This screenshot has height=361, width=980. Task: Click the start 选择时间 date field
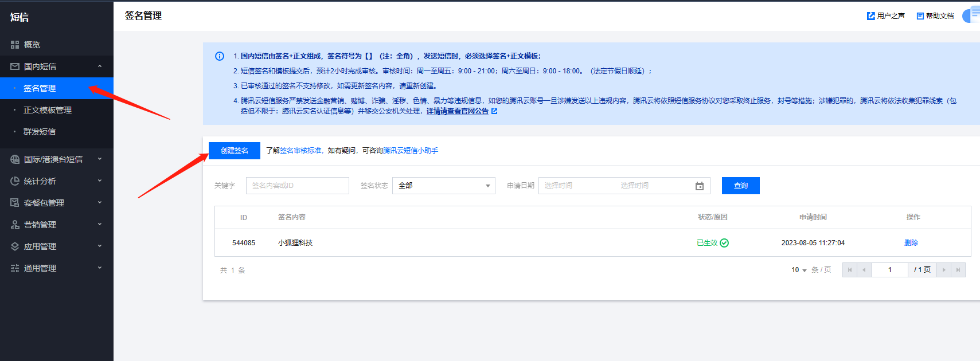559,186
